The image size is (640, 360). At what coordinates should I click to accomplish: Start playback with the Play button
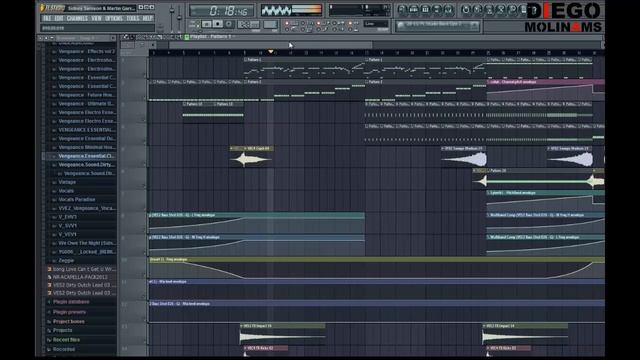point(207,24)
